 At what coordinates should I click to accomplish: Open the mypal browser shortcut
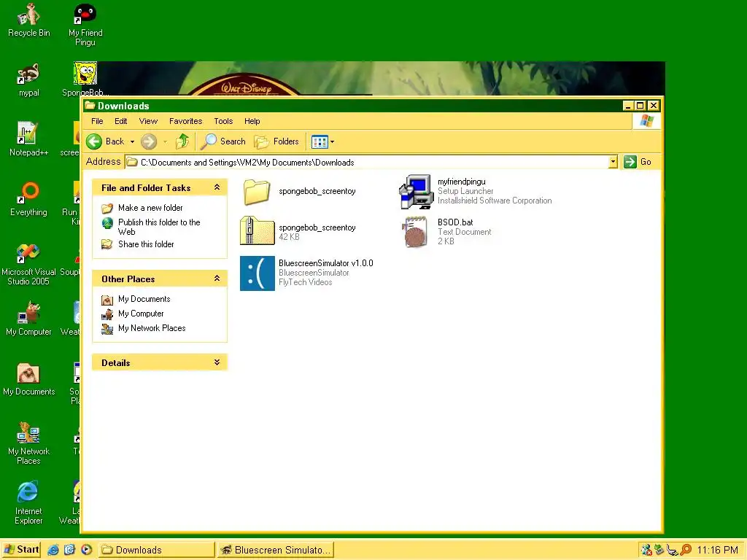pos(28,80)
